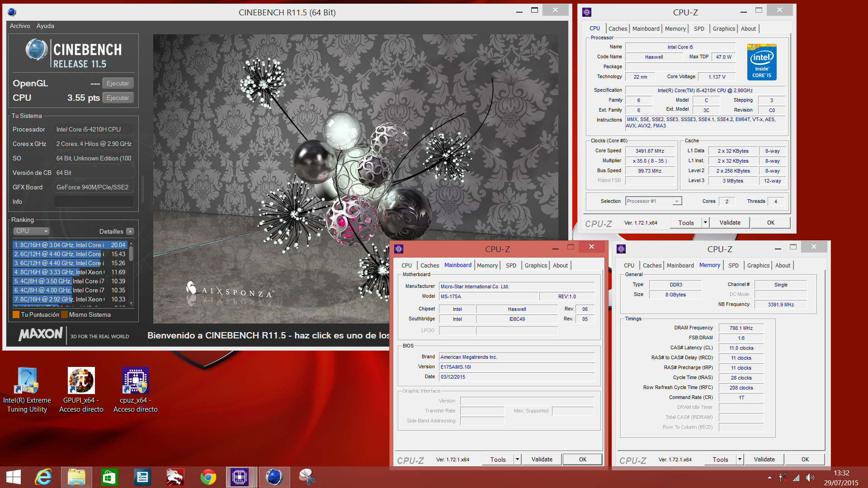Click Tools button in top CPU-Z window

(686, 222)
